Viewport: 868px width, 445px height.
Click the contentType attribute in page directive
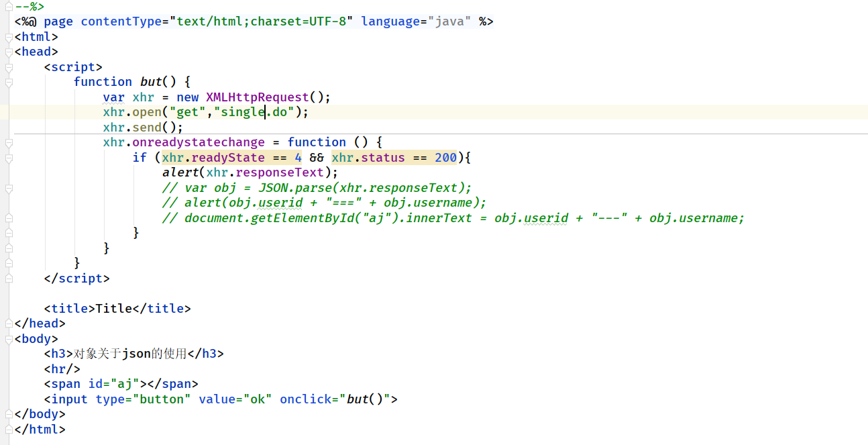[121, 21]
